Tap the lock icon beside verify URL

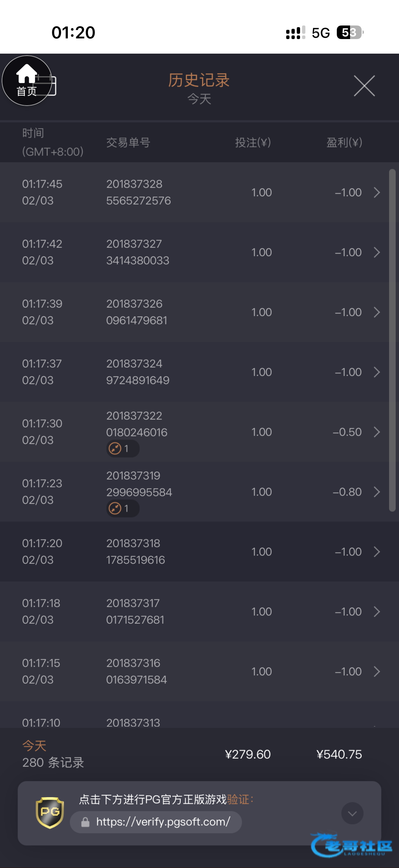(x=86, y=822)
